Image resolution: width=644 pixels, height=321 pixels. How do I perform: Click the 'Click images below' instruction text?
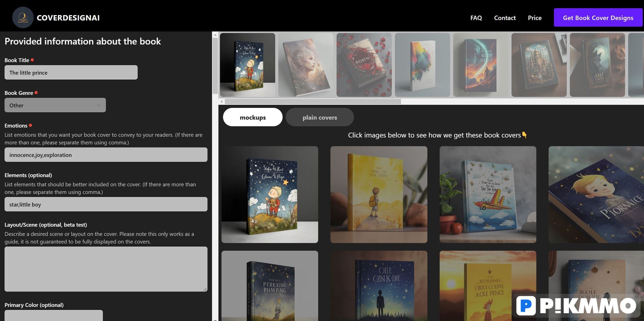(437, 135)
